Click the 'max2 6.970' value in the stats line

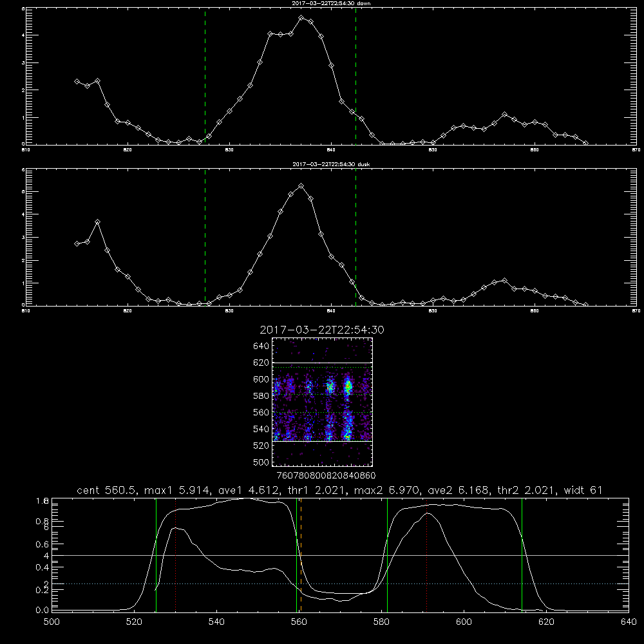click(x=386, y=490)
